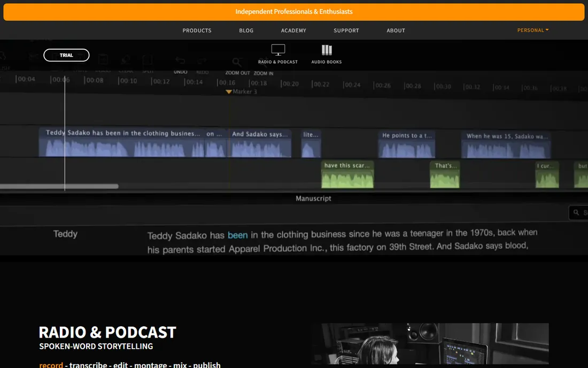Open the Radio & Podcast monitor icon
Screen dimensions: 588x368
coord(278,50)
